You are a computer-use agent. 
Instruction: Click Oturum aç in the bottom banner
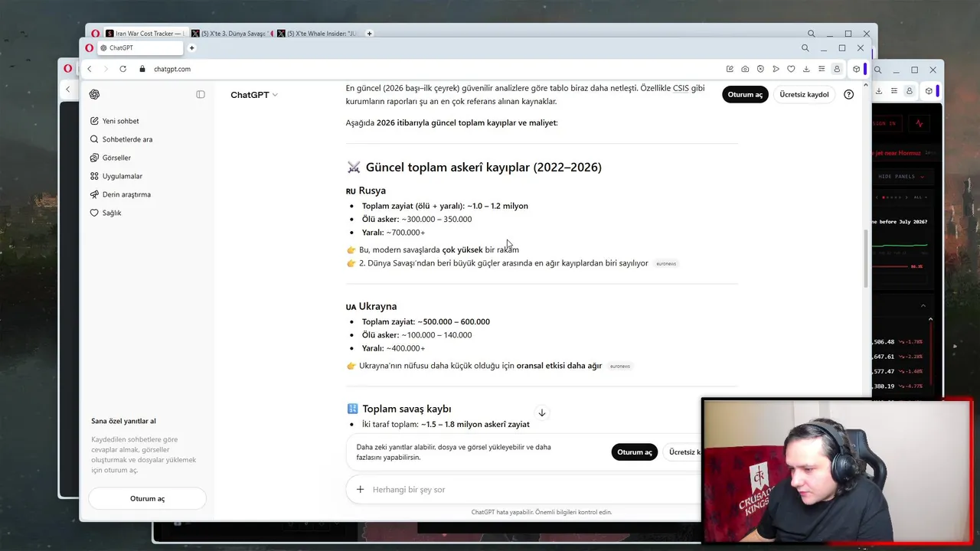[635, 452]
